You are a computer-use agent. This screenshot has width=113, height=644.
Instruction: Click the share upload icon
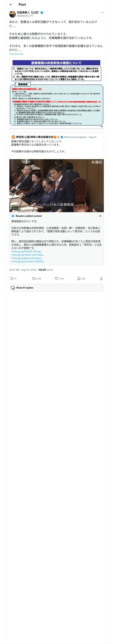pyautogui.click(x=101, y=279)
